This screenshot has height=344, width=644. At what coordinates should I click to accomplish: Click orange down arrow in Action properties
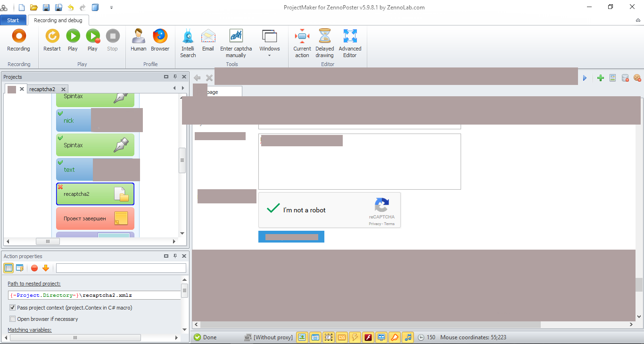[x=46, y=268]
